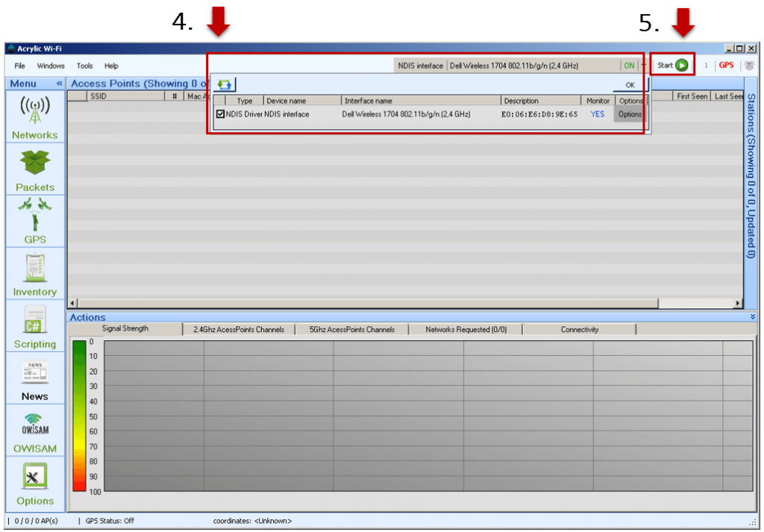Toggle the NDIS Driver interface checkbox
This screenshot has height=532, width=764.
pyautogui.click(x=220, y=114)
